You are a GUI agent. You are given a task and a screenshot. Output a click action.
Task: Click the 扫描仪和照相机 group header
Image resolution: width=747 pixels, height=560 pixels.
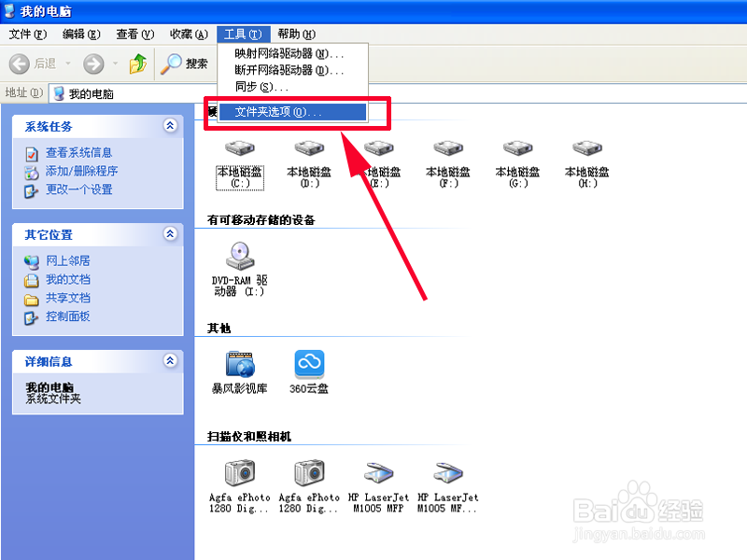pyautogui.click(x=249, y=437)
